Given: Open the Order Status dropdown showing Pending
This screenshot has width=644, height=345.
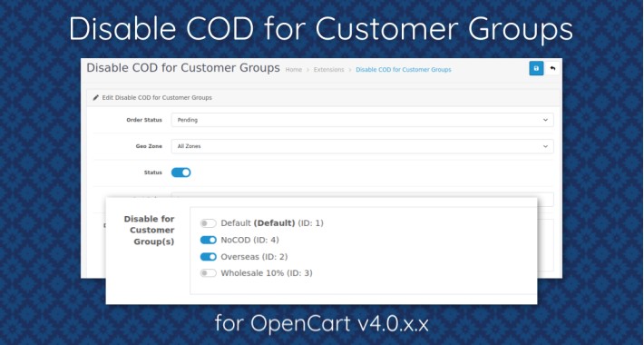Looking at the screenshot, I should [362, 120].
